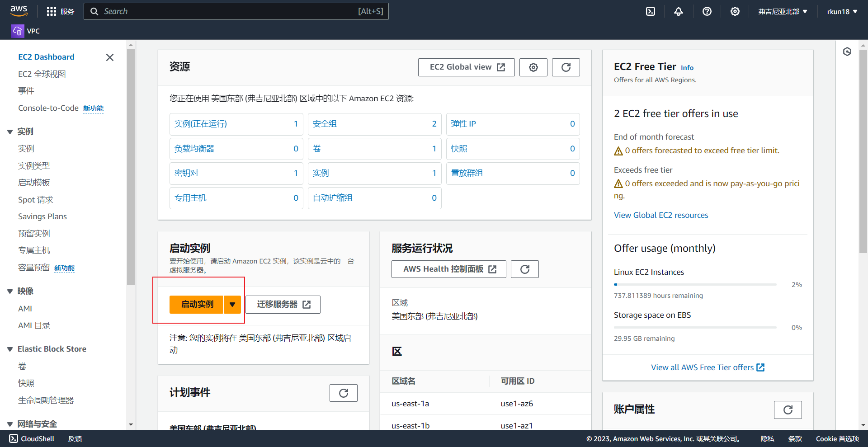Click View Global EC2 resources link

(661, 215)
